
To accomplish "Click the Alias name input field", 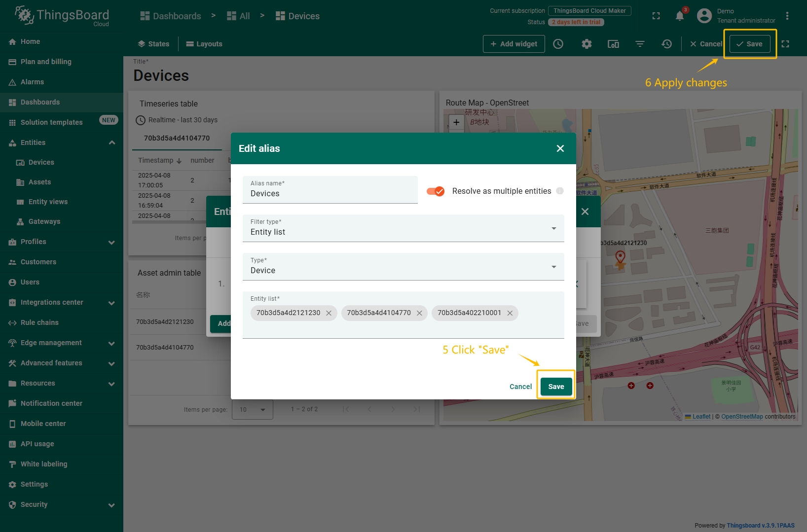I will pyautogui.click(x=330, y=193).
